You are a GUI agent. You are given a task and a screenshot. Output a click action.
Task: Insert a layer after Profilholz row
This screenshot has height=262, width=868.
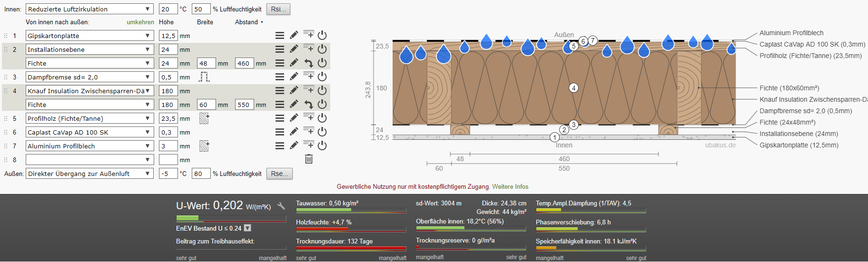tap(309, 117)
